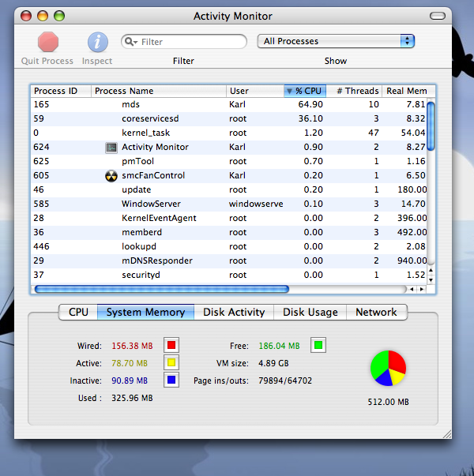Select the mds process row
Image resolution: width=474 pixels, height=476 pixels.
[229, 105]
